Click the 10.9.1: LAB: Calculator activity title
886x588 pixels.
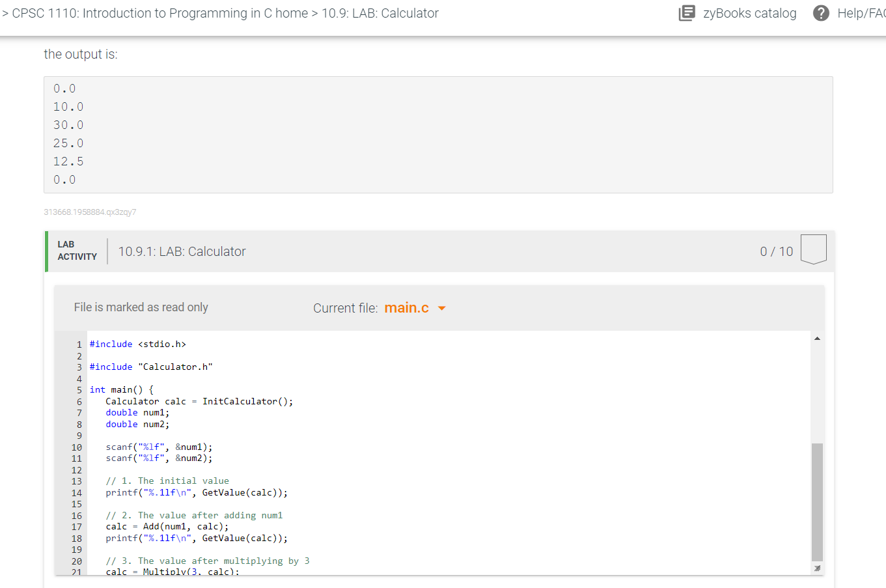(182, 251)
